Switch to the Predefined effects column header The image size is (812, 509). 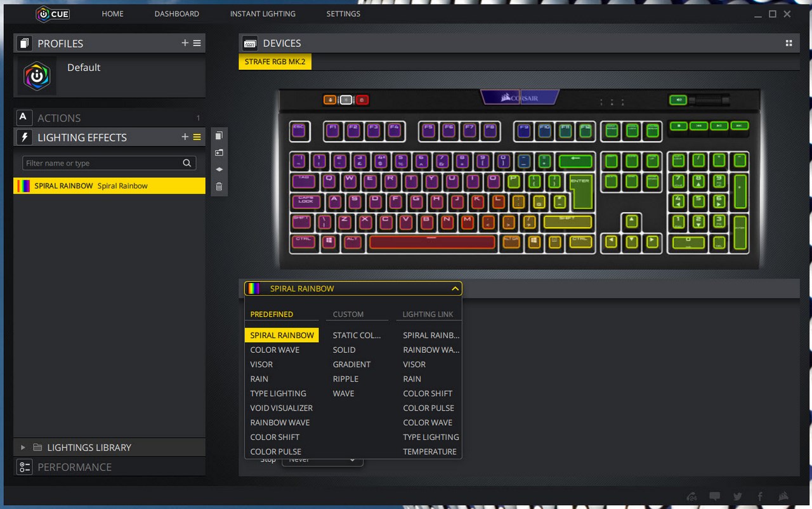(272, 314)
